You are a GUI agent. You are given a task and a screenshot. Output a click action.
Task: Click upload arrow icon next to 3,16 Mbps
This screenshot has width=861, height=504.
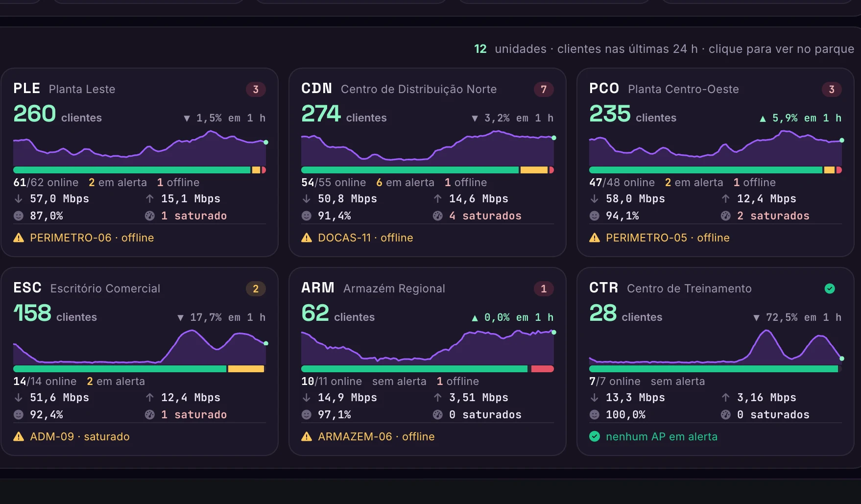point(726,398)
